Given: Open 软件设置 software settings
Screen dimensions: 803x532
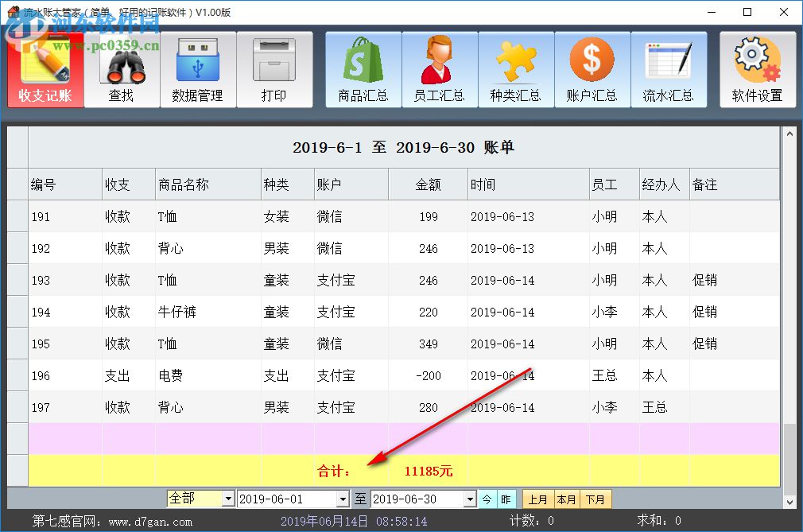Looking at the screenshot, I should tap(758, 70).
